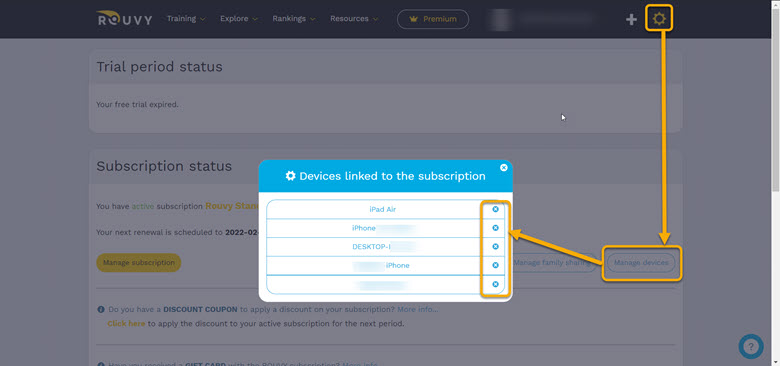The image size is (780, 366).
Task: Click Manage subscription button
Action: (x=139, y=263)
